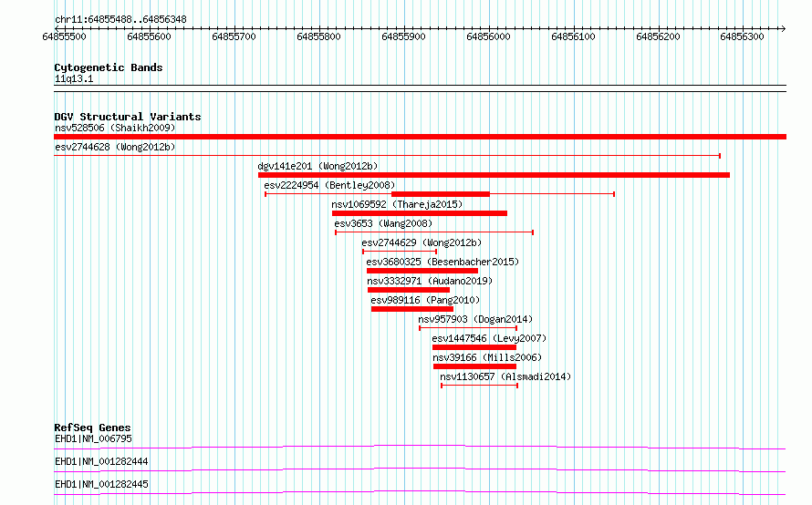Image resolution: width=812 pixels, height=505 pixels.
Task: Select the nsv528506 thick red bar
Action: coord(420,137)
